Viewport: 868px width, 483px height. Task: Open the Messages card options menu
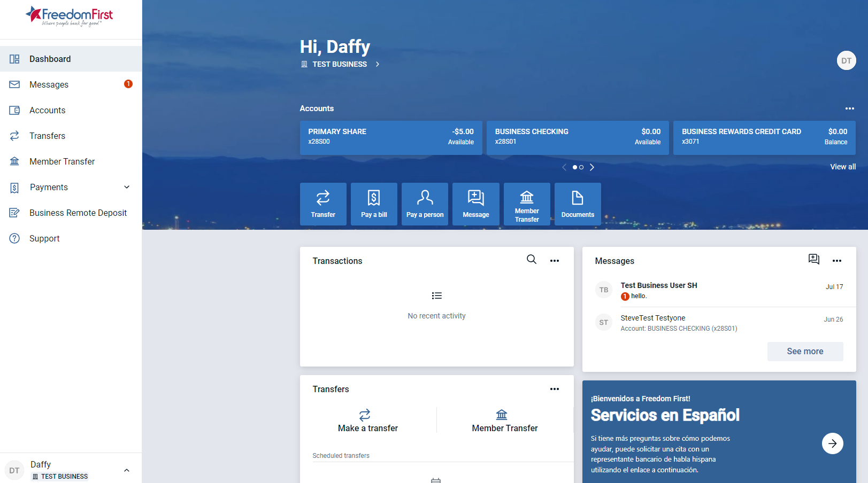[x=837, y=261]
